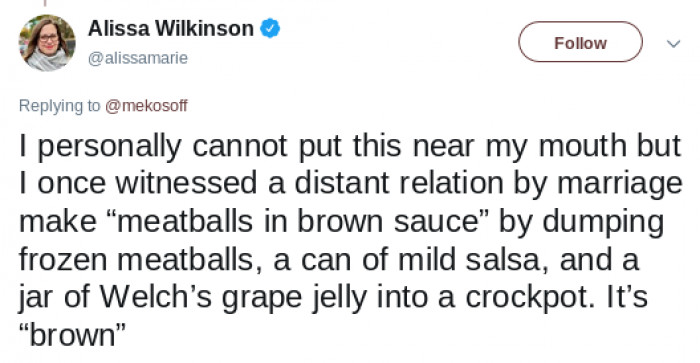Follow Alissa Wilkinson
This screenshot has height=363, width=700.
point(580,42)
